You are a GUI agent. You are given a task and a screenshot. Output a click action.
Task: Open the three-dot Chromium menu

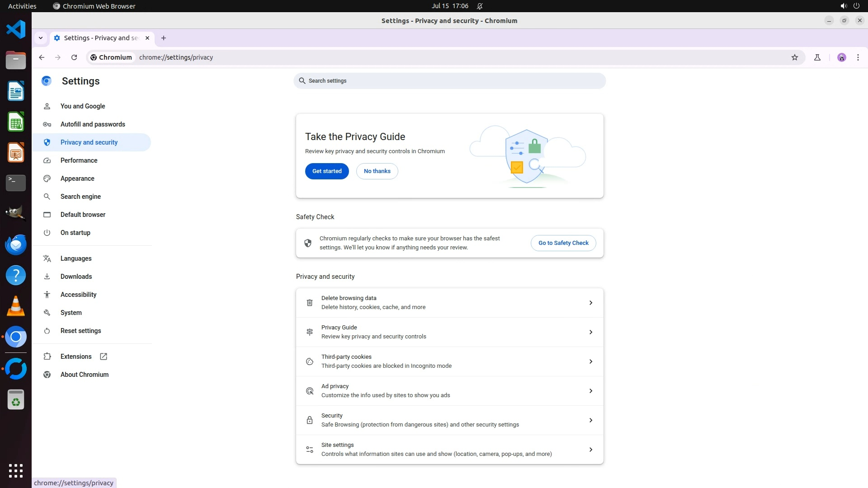(x=858, y=57)
